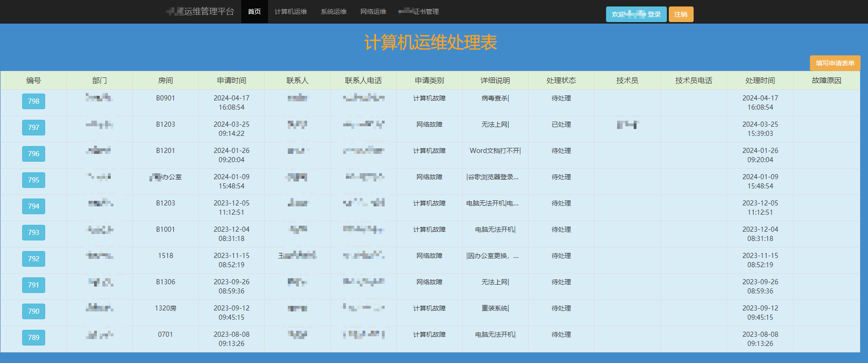Open the 计算机运维 menu item
This screenshot has height=363, width=868.
point(291,12)
